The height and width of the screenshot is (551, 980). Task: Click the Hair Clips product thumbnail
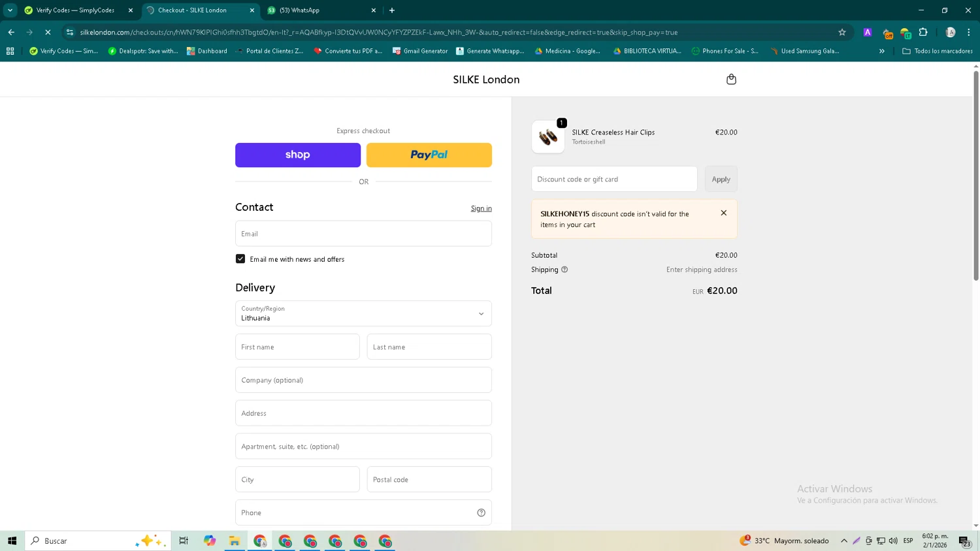tap(547, 136)
